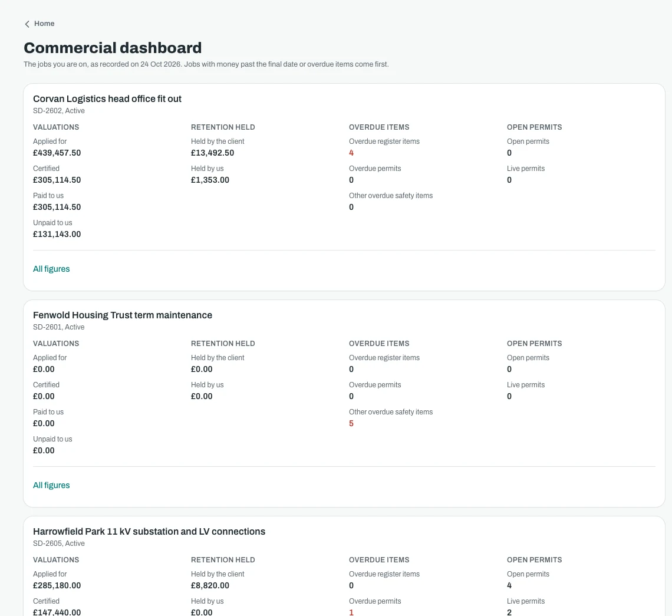The image size is (672, 616).
Task: Click the OVERDUE ITEMS heading in the Corvan card
Action: 379,127
